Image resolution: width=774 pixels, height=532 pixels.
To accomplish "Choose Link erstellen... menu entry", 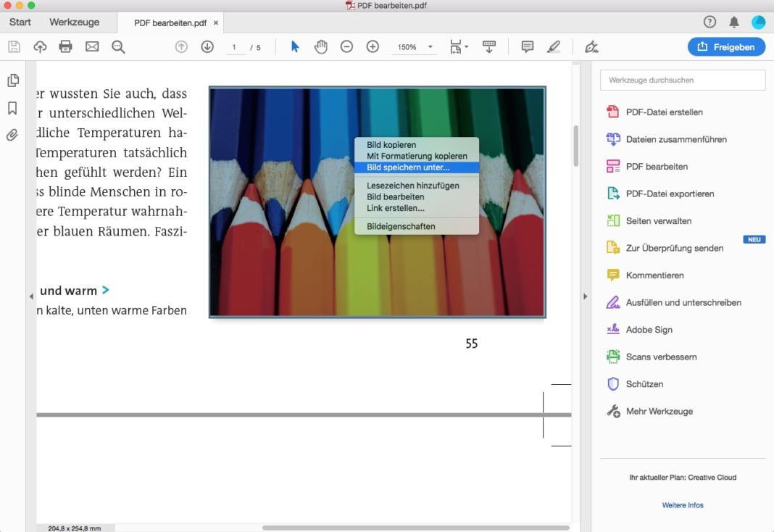I will click(x=417, y=208).
